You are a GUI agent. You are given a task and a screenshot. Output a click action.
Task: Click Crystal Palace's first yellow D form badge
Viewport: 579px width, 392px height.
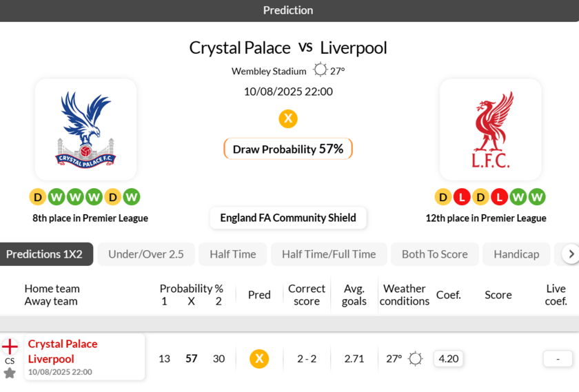coord(38,197)
